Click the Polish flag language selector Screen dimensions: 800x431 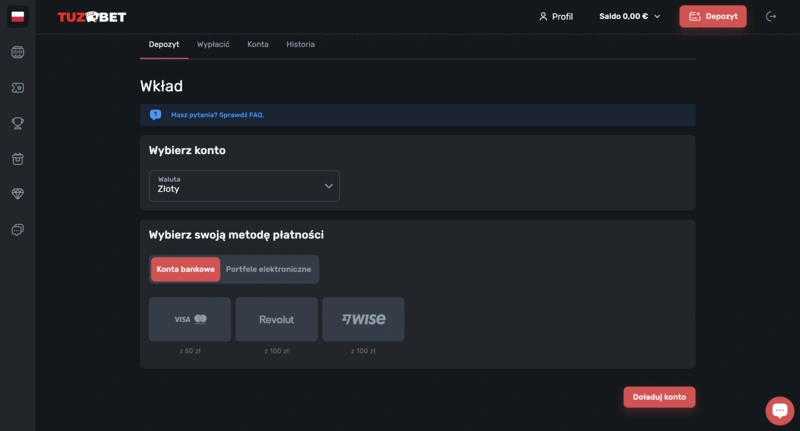[17, 17]
